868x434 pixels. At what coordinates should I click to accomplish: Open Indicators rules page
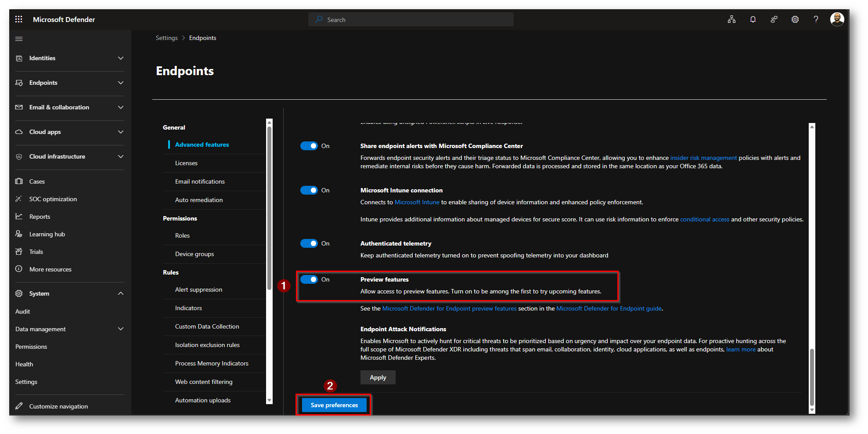click(188, 308)
